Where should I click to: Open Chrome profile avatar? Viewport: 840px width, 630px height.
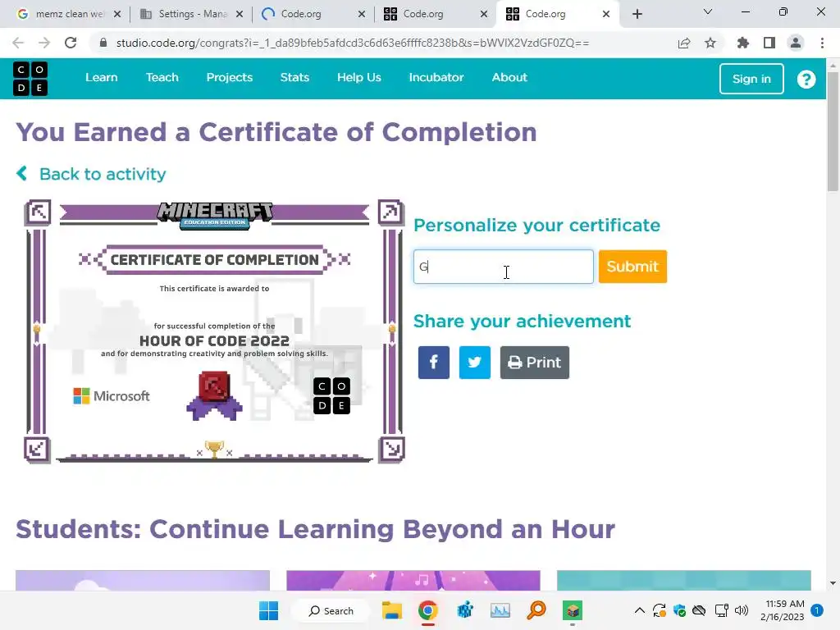point(796,43)
